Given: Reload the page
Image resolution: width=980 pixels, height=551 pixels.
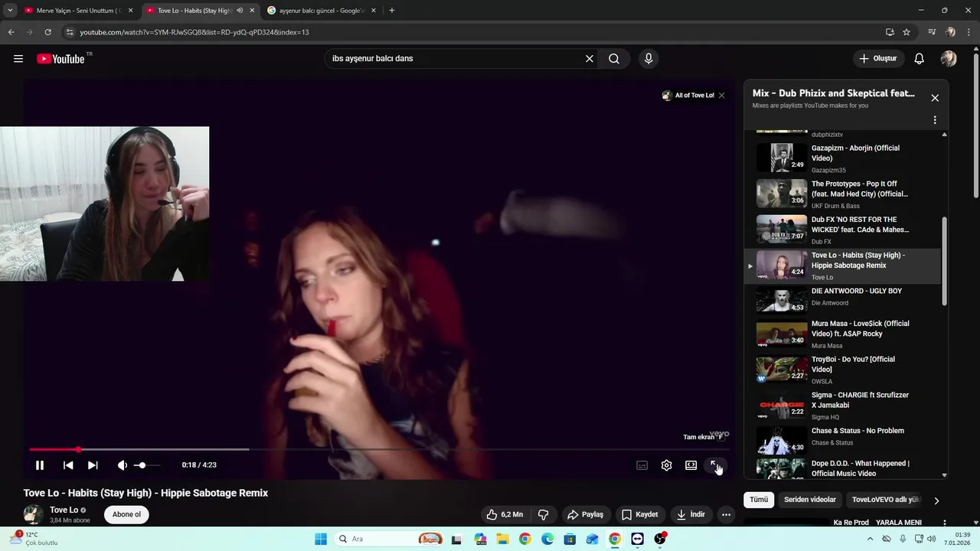Looking at the screenshot, I should point(47,32).
